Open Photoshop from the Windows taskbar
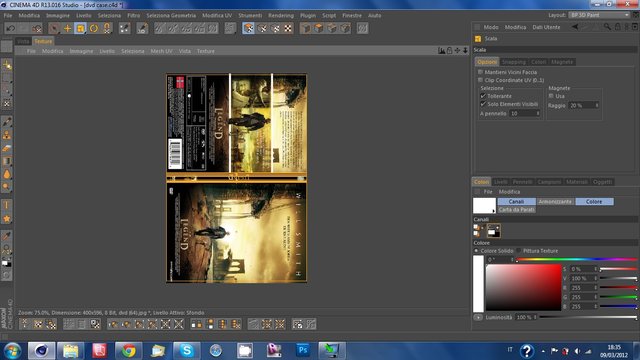 coord(303,350)
